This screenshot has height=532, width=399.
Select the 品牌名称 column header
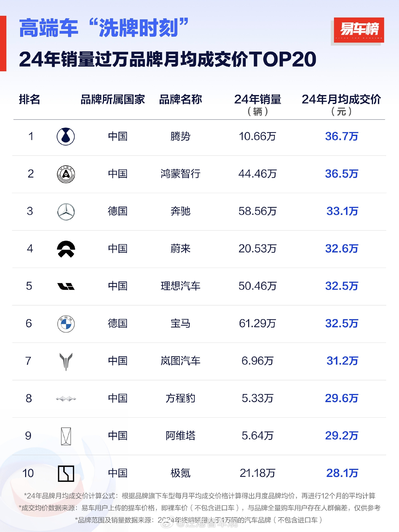pos(180,99)
